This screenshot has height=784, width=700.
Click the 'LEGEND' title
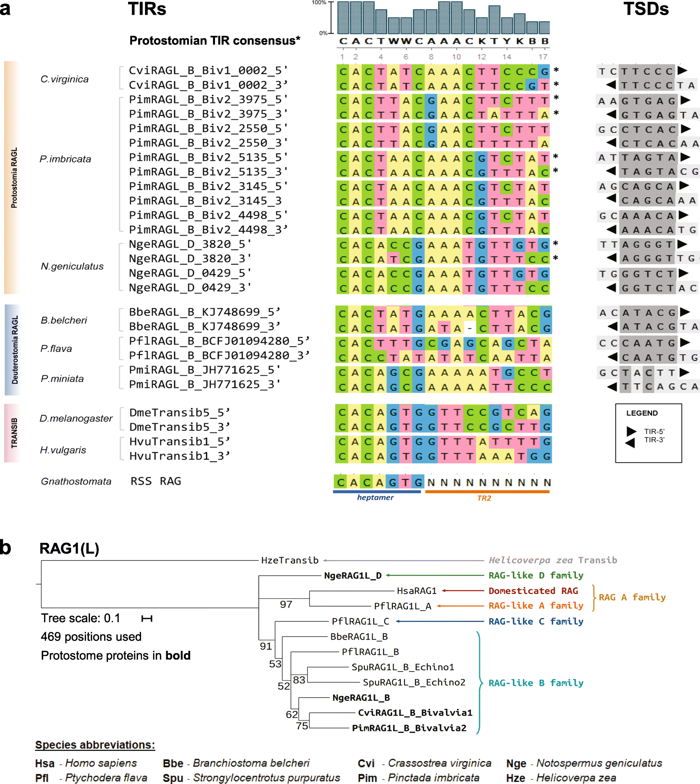click(642, 413)
